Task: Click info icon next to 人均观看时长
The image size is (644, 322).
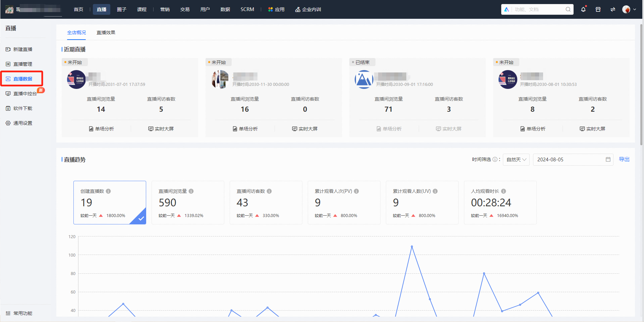Action: point(504,191)
